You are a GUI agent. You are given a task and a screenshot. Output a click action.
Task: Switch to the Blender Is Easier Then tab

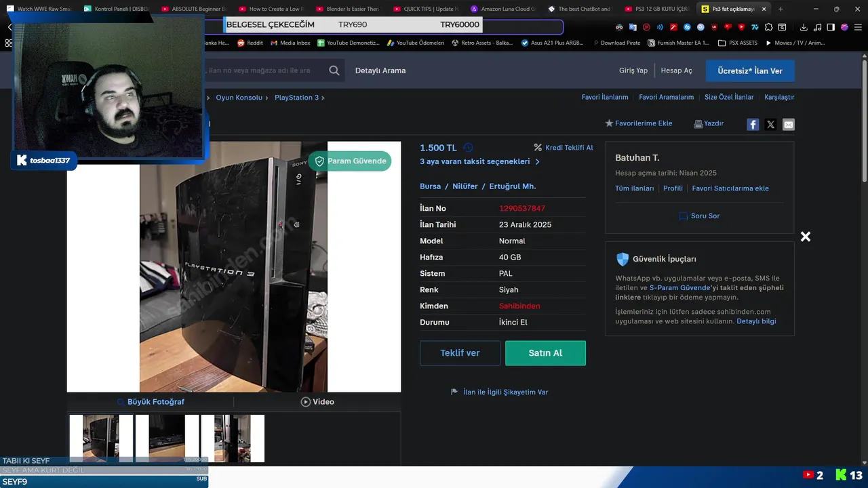[x=348, y=9]
